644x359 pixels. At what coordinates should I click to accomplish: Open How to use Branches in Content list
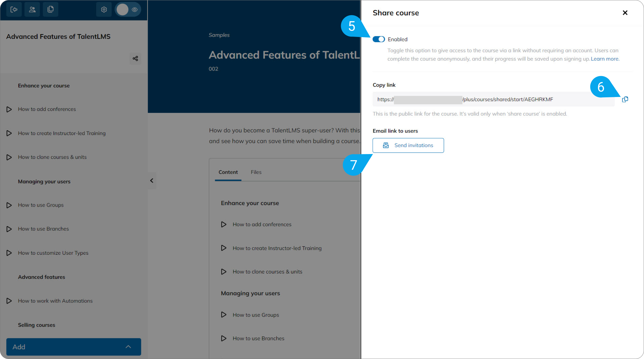tap(258, 338)
